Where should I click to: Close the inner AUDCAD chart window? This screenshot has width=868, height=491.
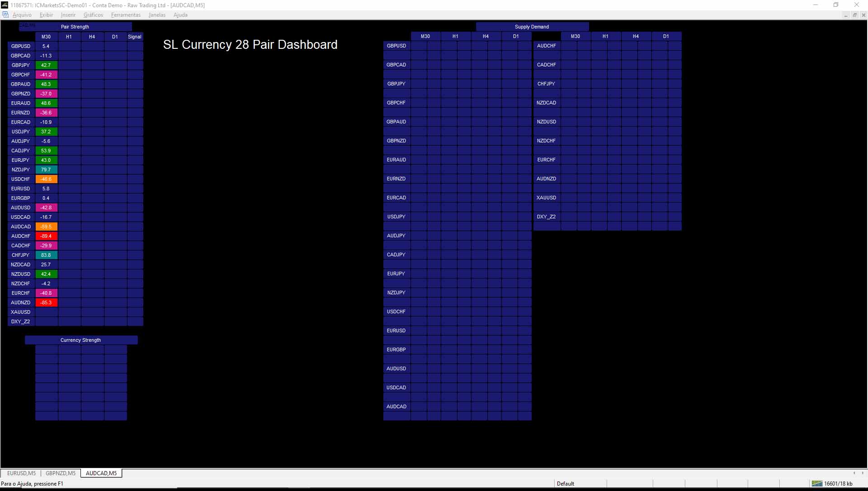click(863, 15)
